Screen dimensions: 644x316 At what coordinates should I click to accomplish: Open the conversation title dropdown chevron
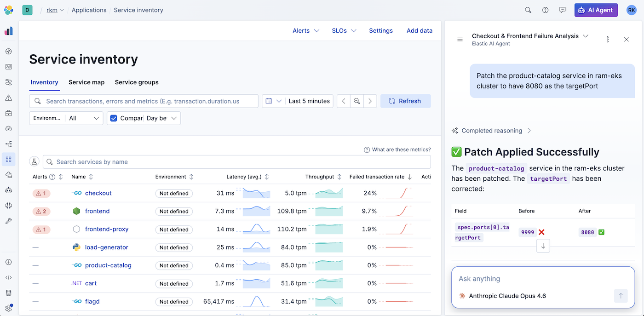[x=586, y=36]
